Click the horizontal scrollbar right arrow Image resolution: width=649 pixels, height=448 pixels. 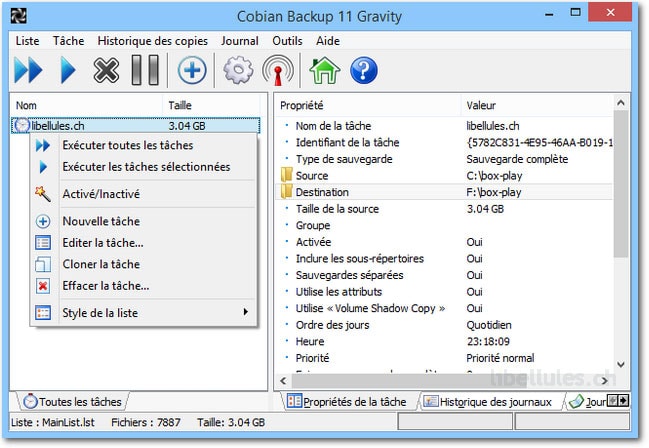point(605,381)
